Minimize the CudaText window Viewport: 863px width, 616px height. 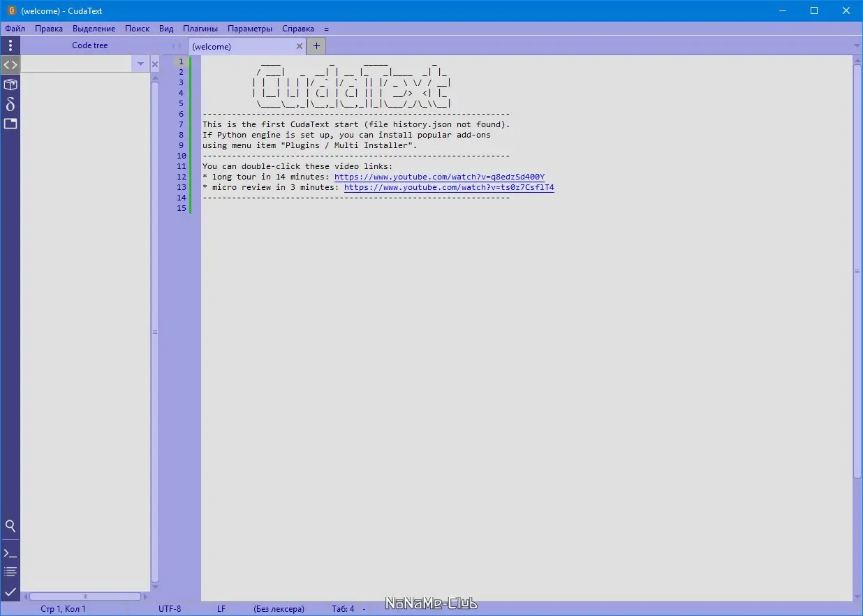(x=782, y=10)
